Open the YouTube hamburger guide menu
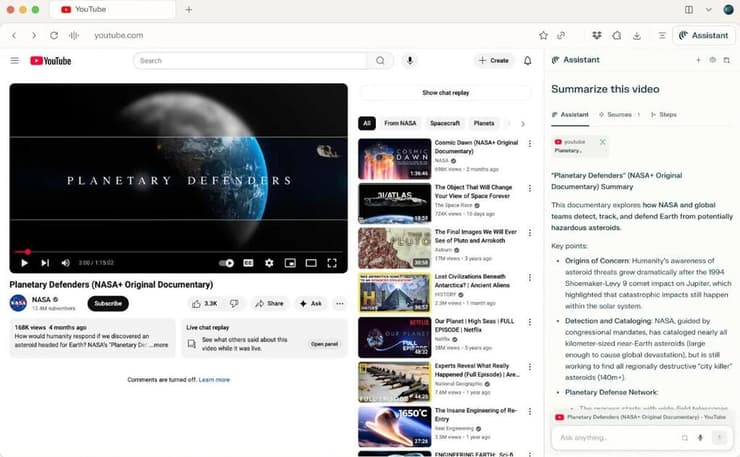Image resolution: width=740 pixels, height=457 pixels. point(15,61)
